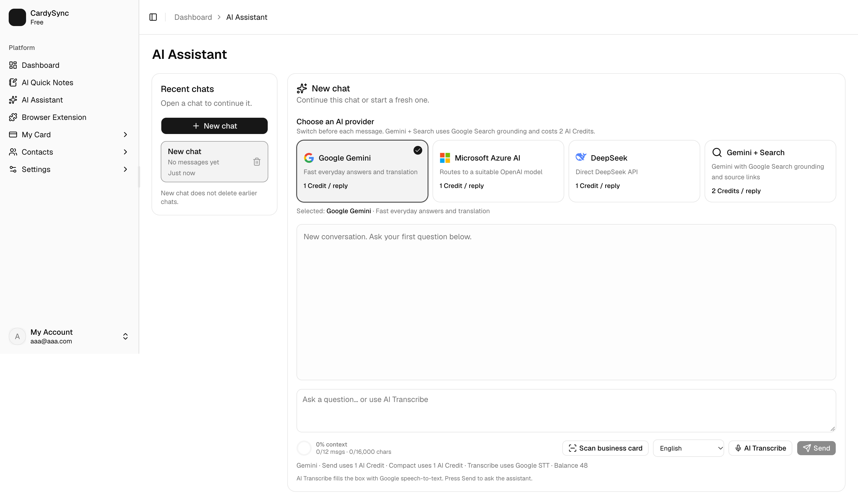Click '2 Credits / reply' text
858x504 pixels.
(x=736, y=191)
